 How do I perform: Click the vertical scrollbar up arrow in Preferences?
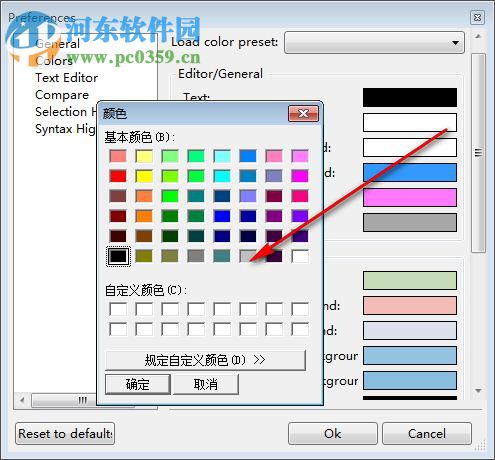pyautogui.click(x=478, y=37)
